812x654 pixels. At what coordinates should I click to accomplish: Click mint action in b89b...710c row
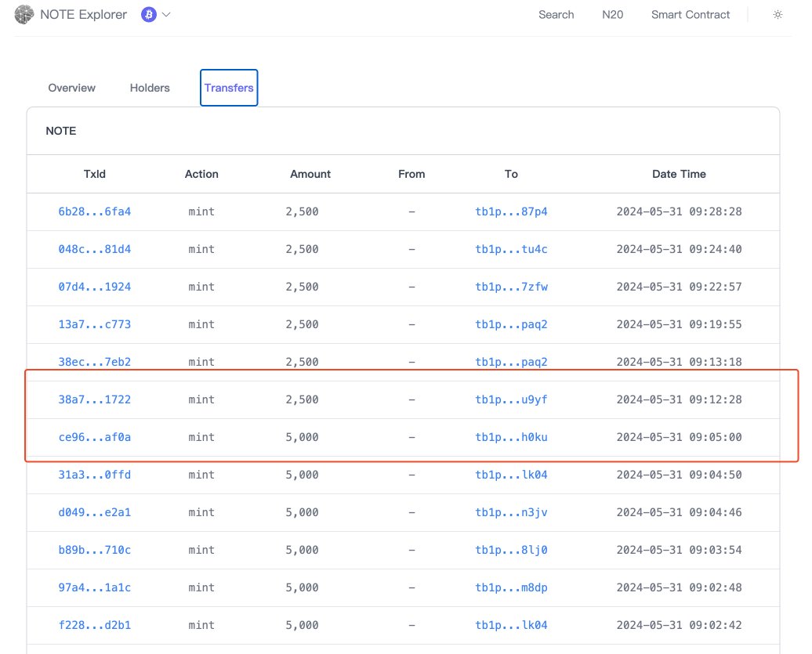(x=201, y=550)
